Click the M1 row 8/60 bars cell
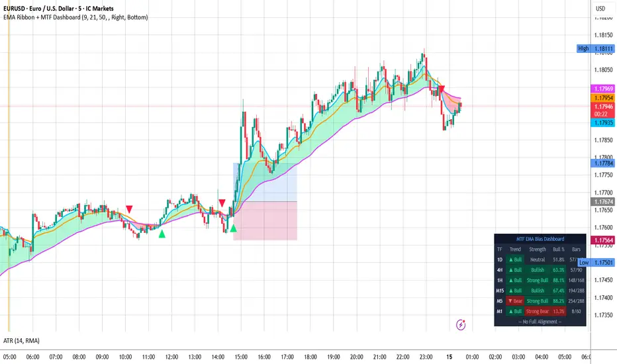This screenshot has width=617, height=364. click(x=576, y=311)
